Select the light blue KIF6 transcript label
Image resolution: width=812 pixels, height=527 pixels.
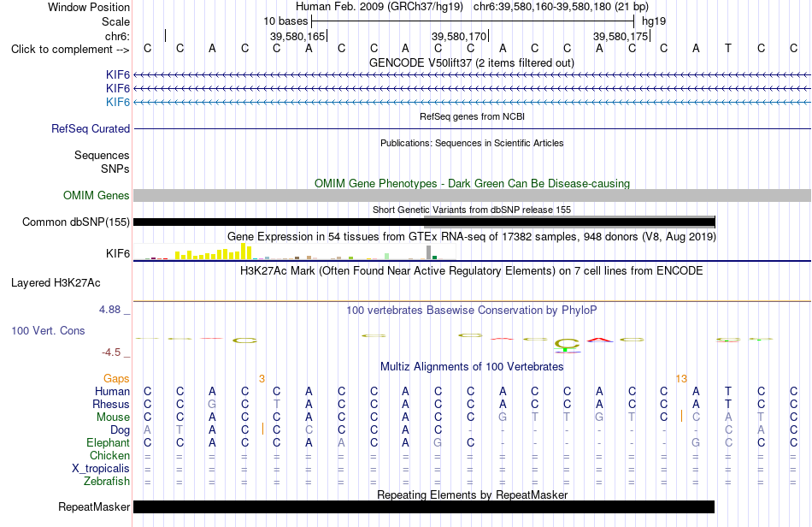coord(118,102)
